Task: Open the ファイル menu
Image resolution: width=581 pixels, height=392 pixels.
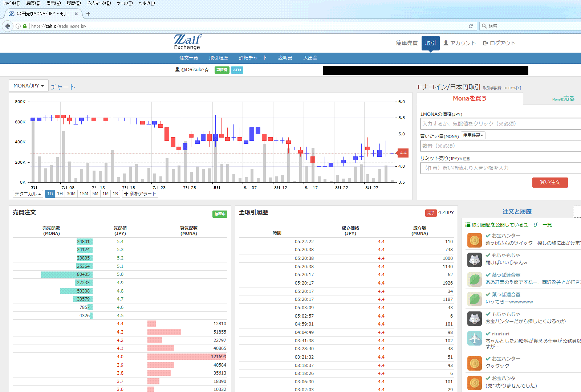Action: (x=12, y=3)
